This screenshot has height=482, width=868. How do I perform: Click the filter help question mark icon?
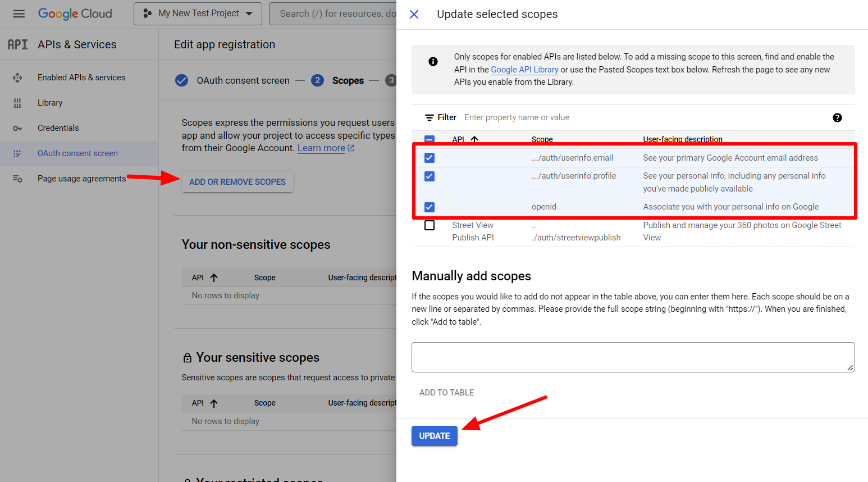[837, 117]
